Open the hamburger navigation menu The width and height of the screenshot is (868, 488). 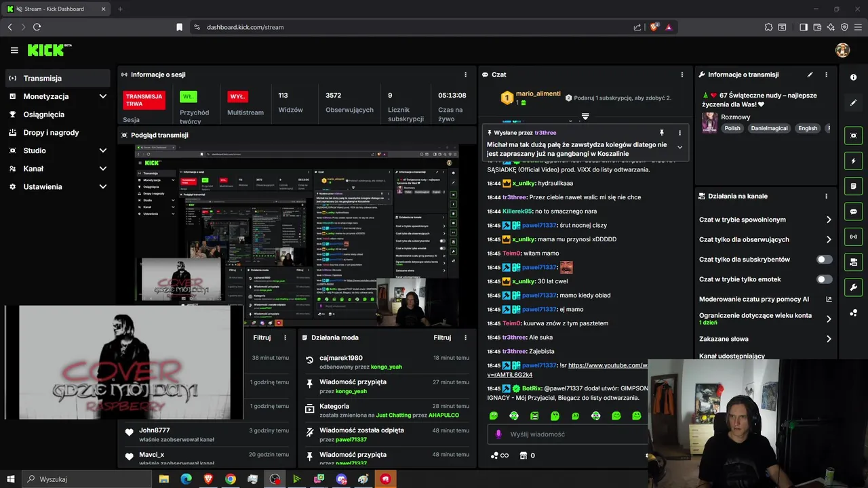pos(14,50)
